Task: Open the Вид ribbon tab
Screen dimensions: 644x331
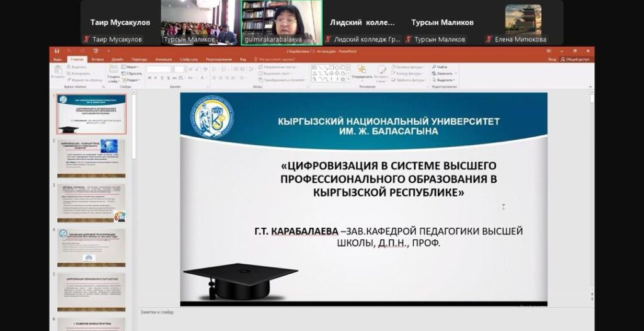Action: coord(243,59)
